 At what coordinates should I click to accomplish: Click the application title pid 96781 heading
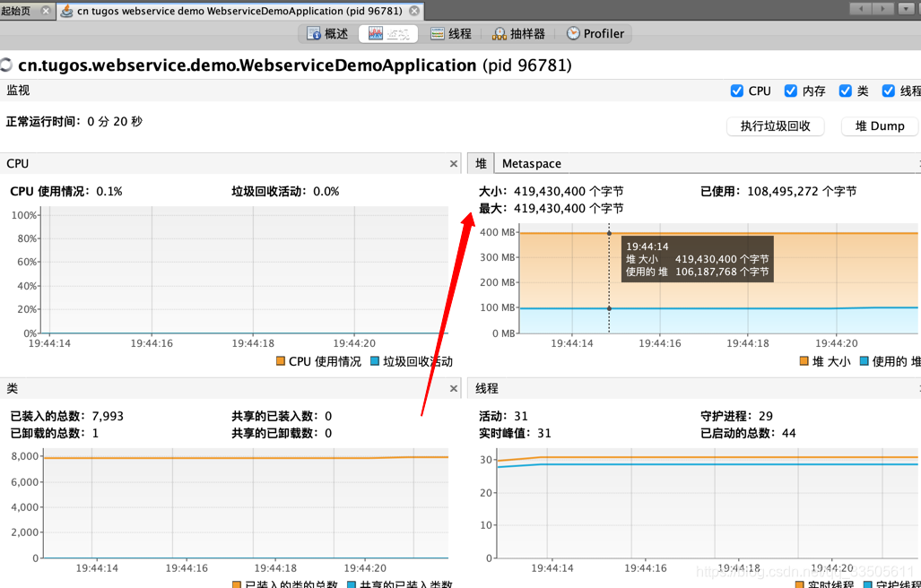[295, 65]
